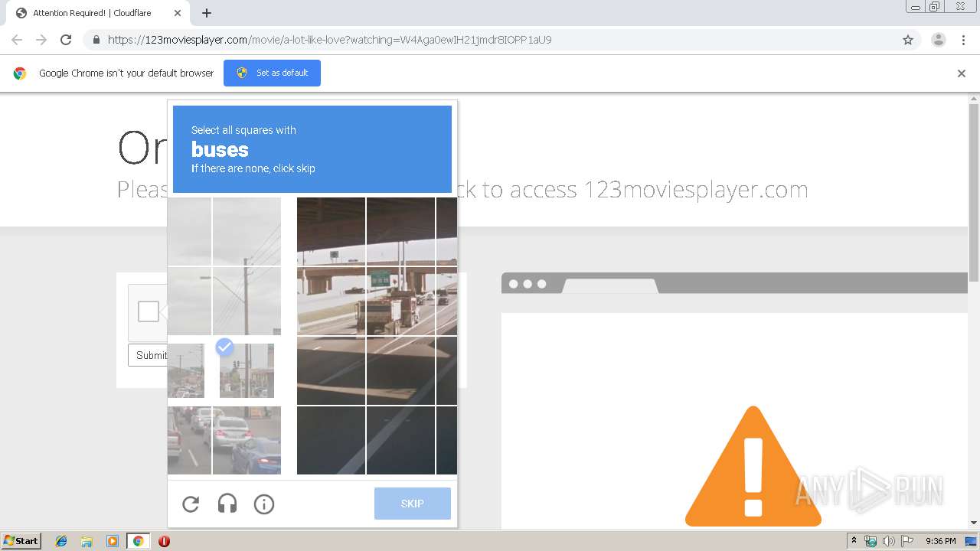Reload the captcha challenge with the refresh icon
The width and height of the screenshot is (980, 551).
tap(191, 504)
